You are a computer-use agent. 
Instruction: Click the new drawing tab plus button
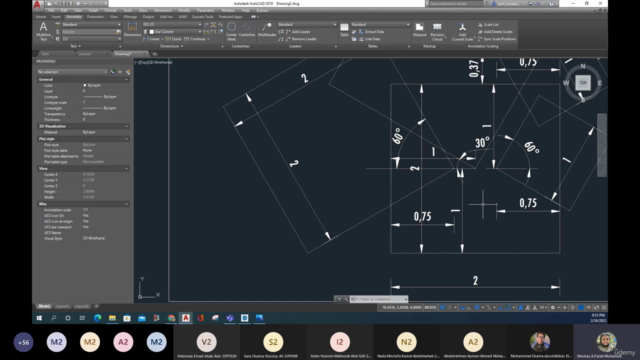click(154, 54)
